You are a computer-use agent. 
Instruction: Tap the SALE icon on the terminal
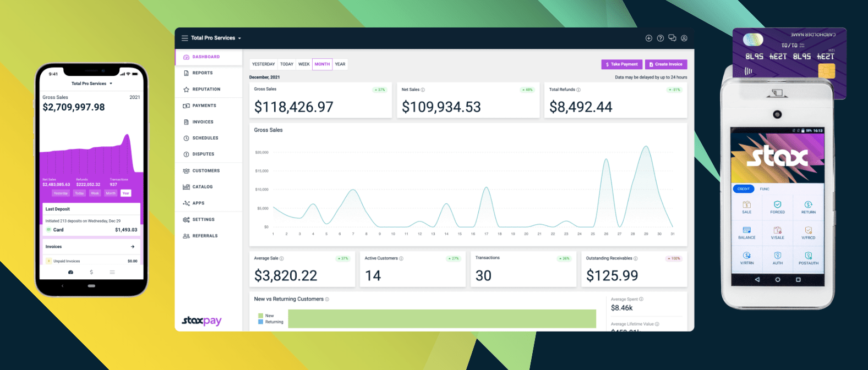point(746,207)
